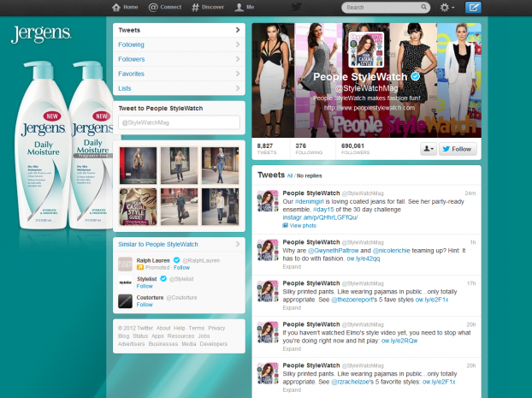The width and height of the screenshot is (532, 398).
Task: Open the Help footer link
Action: click(180, 328)
